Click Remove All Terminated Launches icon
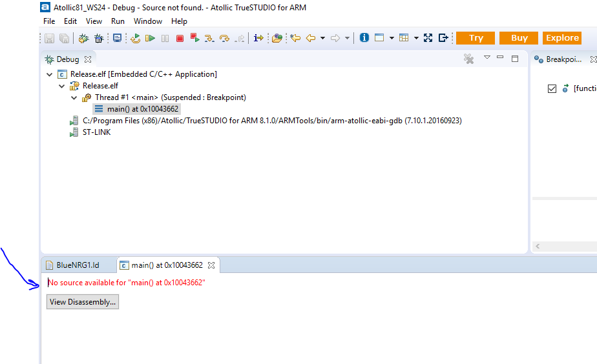Image resolution: width=597 pixels, height=364 pixels. pos(468,59)
